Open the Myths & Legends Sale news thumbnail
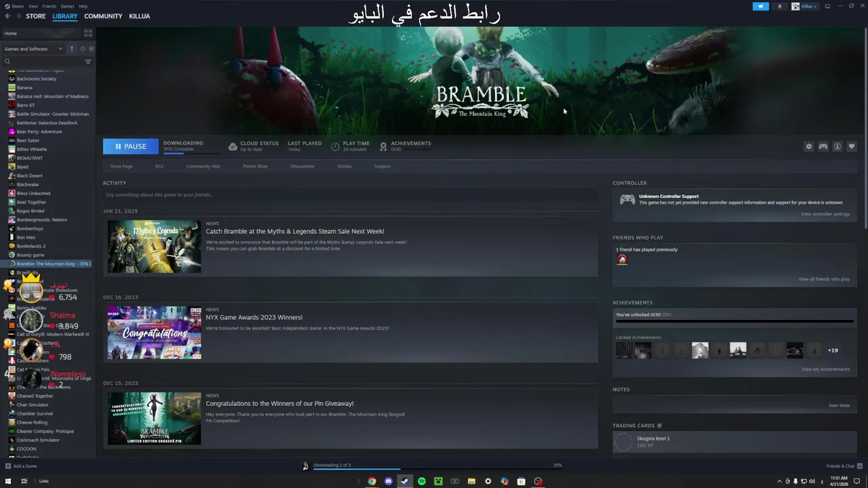The height and width of the screenshot is (488, 868). [x=155, y=246]
